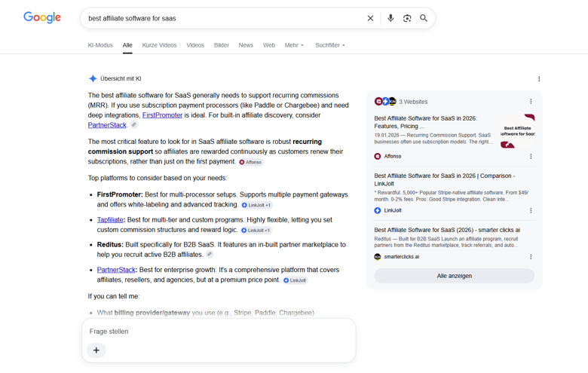This screenshot has width=588, height=373.
Task: Switch to Bilder tab
Action: pos(221,45)
